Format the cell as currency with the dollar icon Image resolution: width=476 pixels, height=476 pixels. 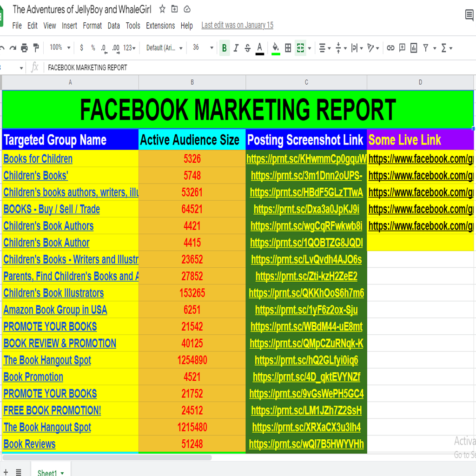81,48
